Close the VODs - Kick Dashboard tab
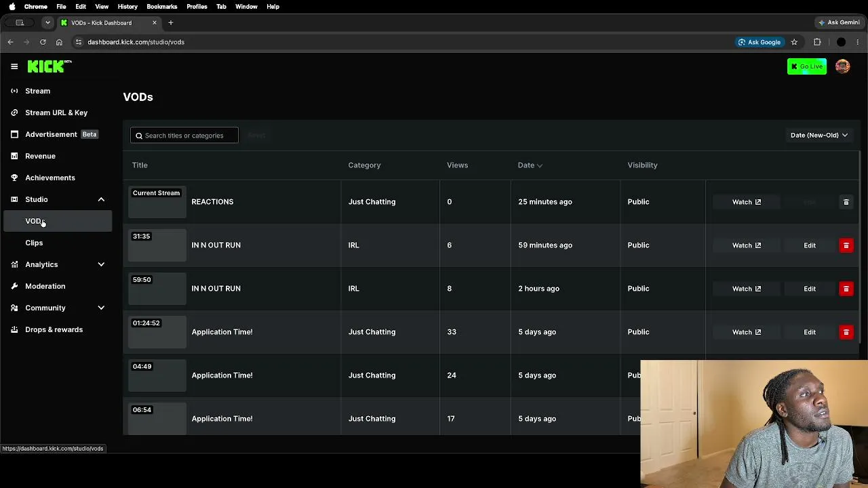 [155, 23]
